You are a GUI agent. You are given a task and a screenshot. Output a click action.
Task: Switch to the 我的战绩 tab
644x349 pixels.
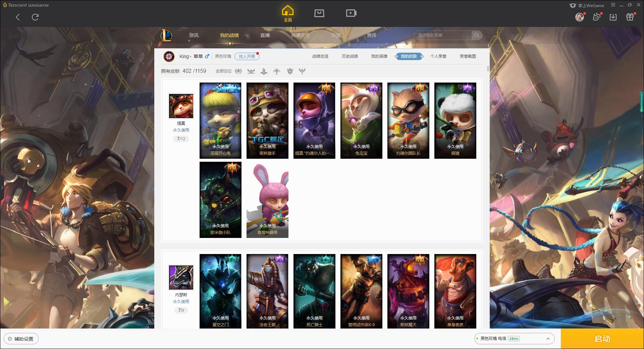click(x=229, y=35)
